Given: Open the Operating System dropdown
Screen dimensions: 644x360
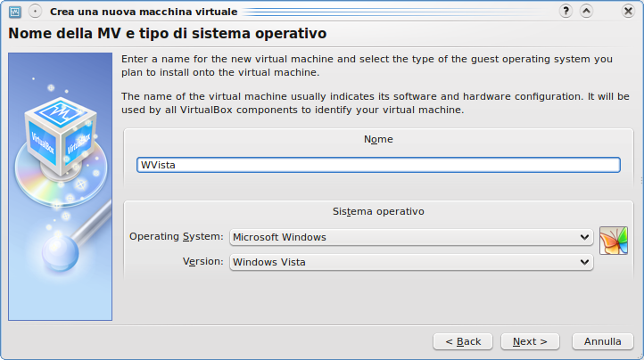Looking at the screenshot, I should tap(411, 237).
